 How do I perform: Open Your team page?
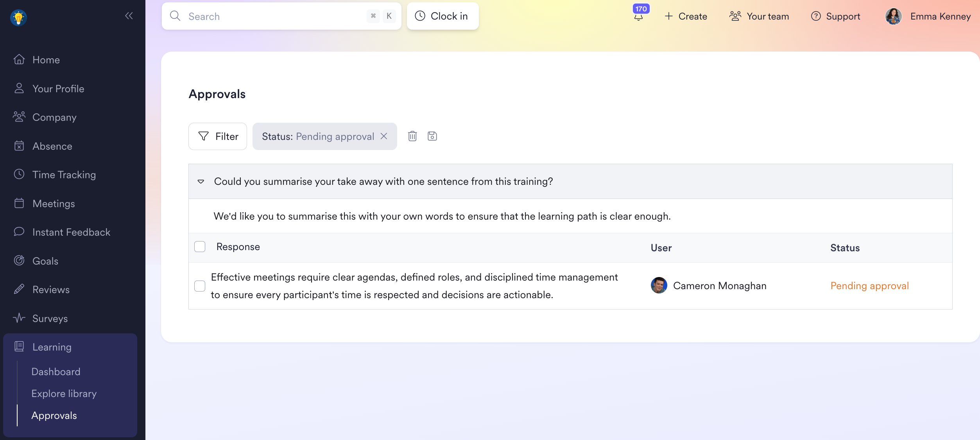pos(759,16)
